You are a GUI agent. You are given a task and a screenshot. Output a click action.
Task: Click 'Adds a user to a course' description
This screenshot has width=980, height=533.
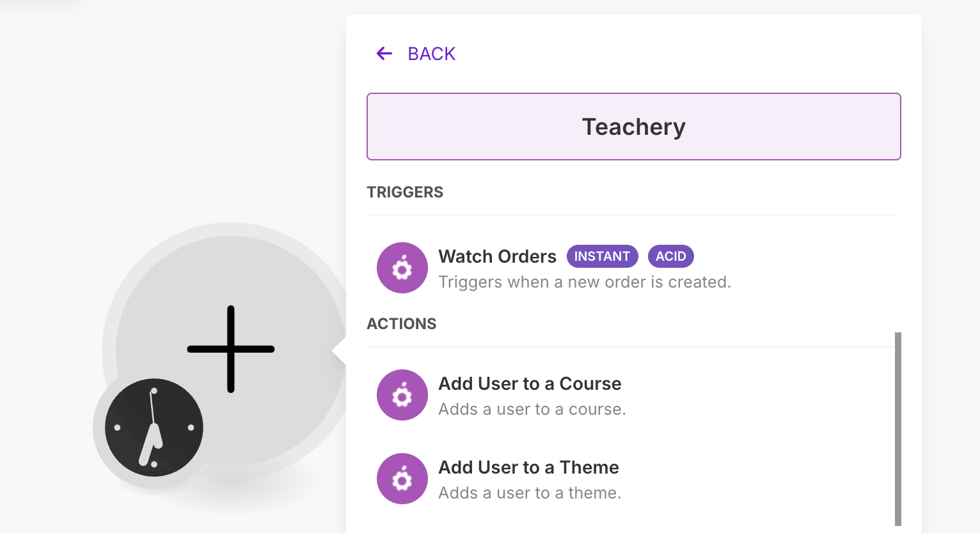pyautogui.click(x=532, y=409)
